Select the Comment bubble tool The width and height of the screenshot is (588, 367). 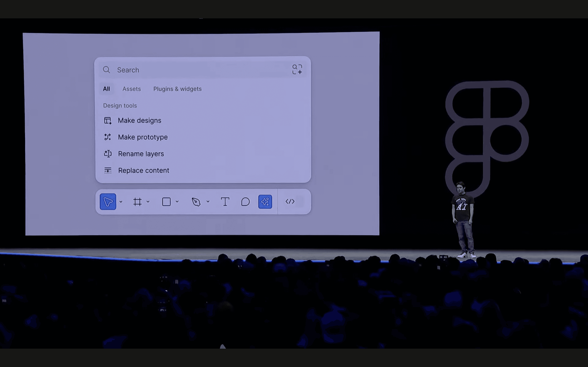point(245,202)
